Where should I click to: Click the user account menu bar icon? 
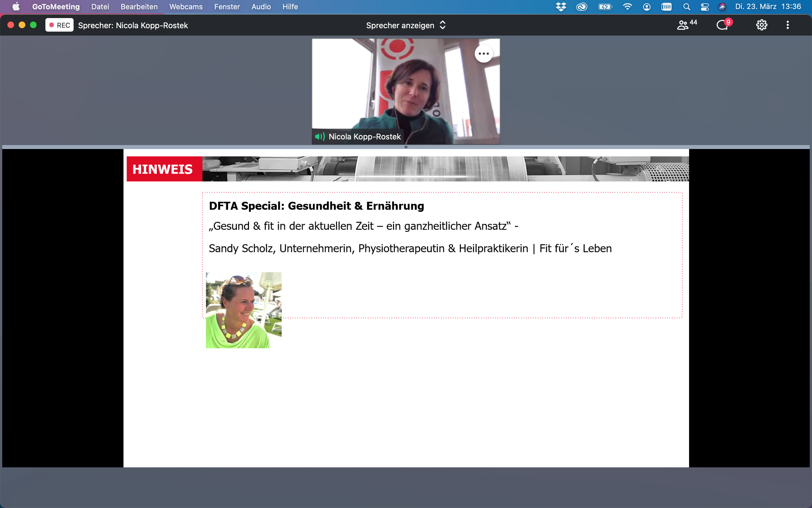click(646, 7)
